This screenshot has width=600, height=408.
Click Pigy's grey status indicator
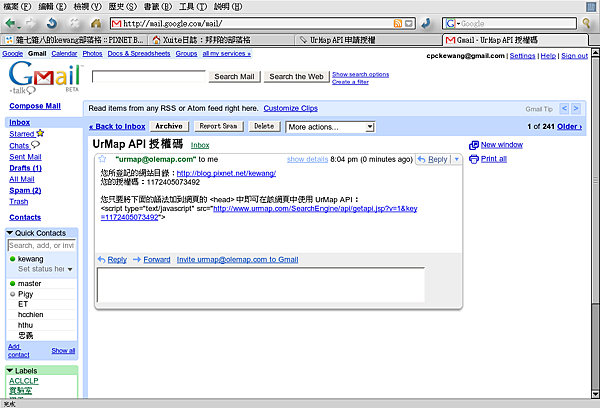12,294
